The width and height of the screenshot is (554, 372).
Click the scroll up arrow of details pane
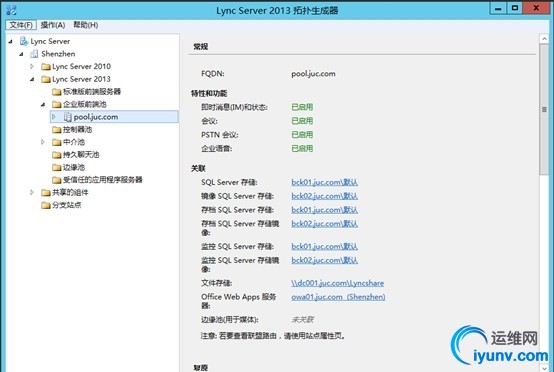[x=544, y=39]
